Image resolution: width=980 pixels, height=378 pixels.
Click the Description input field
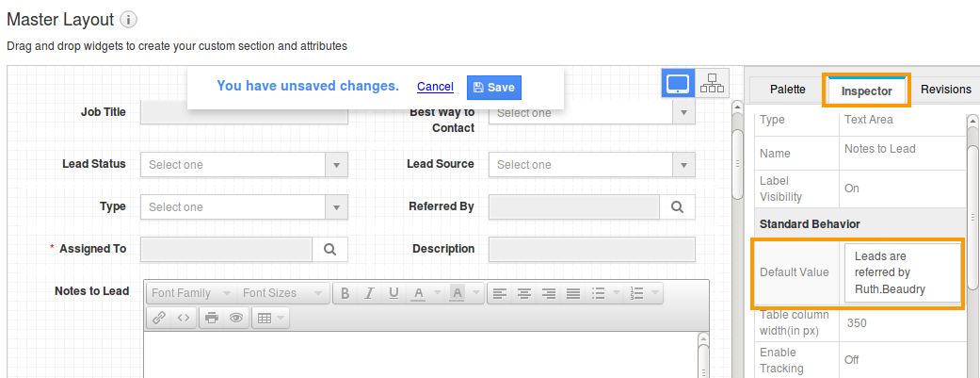(592, 249)
